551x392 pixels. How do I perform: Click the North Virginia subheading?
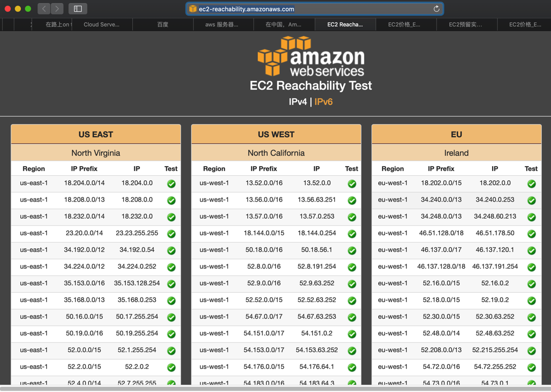click(x=96, y=153)
